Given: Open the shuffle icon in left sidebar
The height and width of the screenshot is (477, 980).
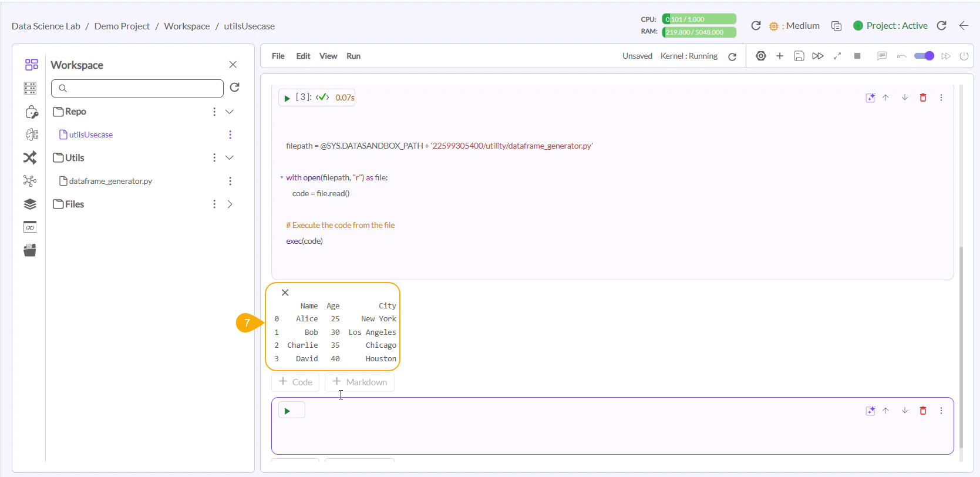Looking at the screenshot, I should (x=30, y=158).
